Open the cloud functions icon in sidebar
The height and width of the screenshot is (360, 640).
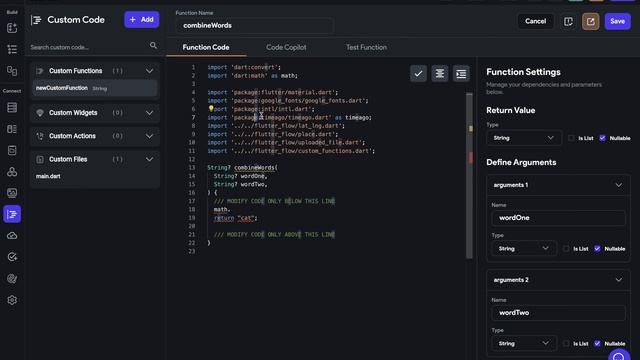(12, 236)
